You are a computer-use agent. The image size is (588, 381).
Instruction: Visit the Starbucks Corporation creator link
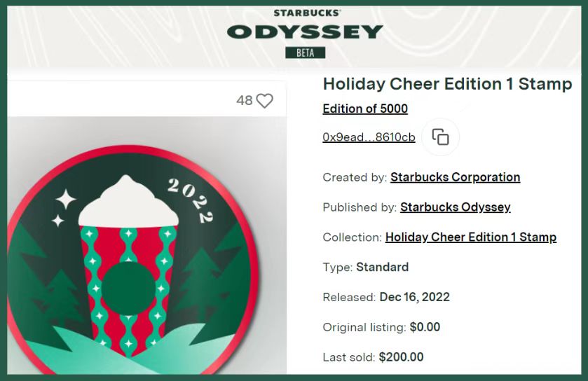455,177
